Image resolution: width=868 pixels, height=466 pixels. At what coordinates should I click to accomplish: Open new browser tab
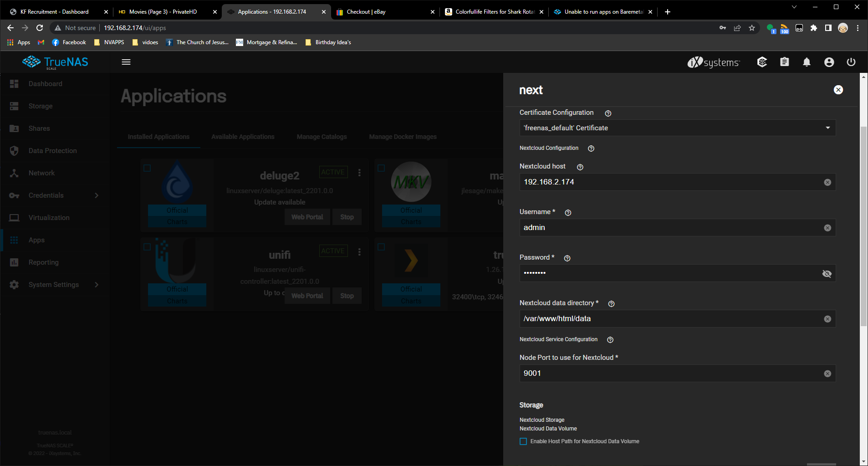tap(667, 12)
